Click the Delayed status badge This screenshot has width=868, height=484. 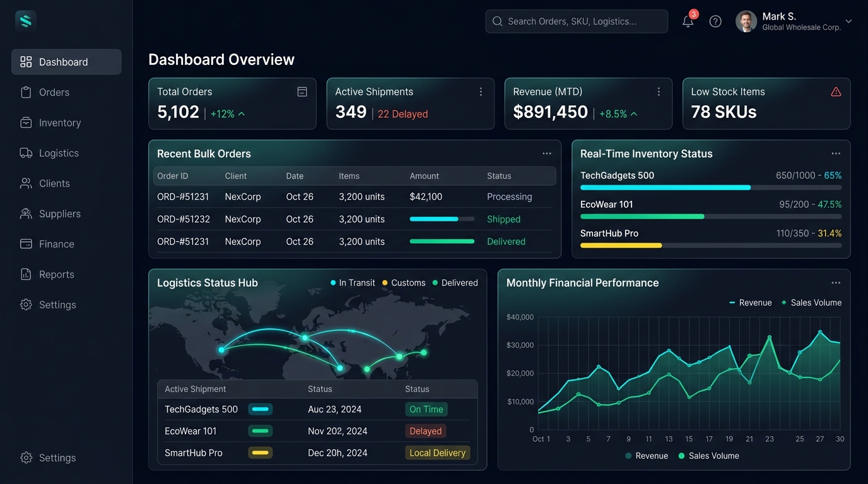click(x=425, y=431)
